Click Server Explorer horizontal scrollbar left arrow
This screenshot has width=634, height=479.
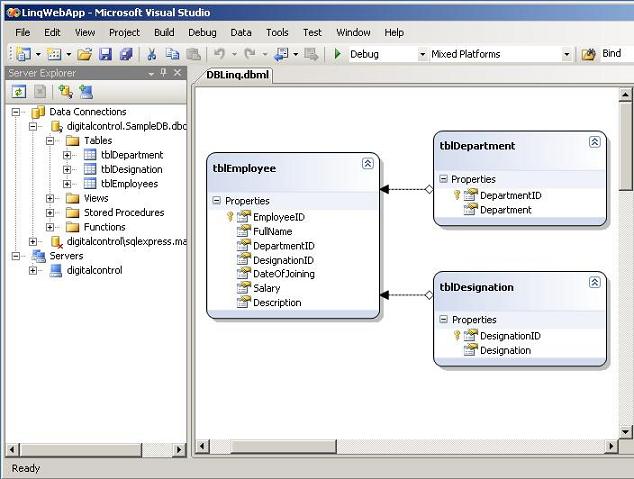(12, 449)
